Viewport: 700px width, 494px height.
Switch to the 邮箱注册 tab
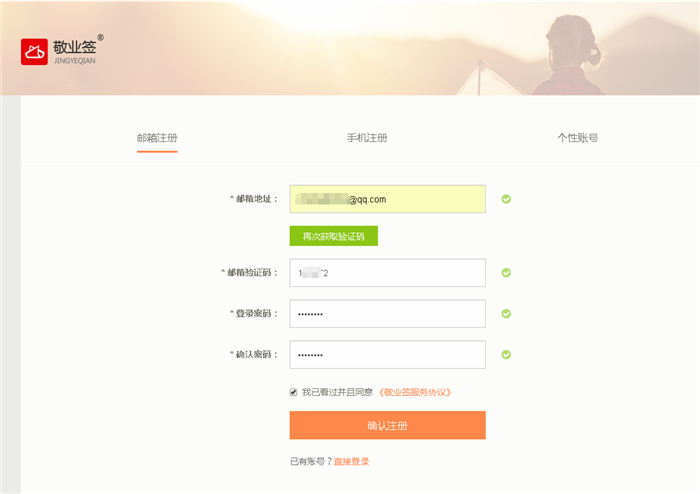157,137
